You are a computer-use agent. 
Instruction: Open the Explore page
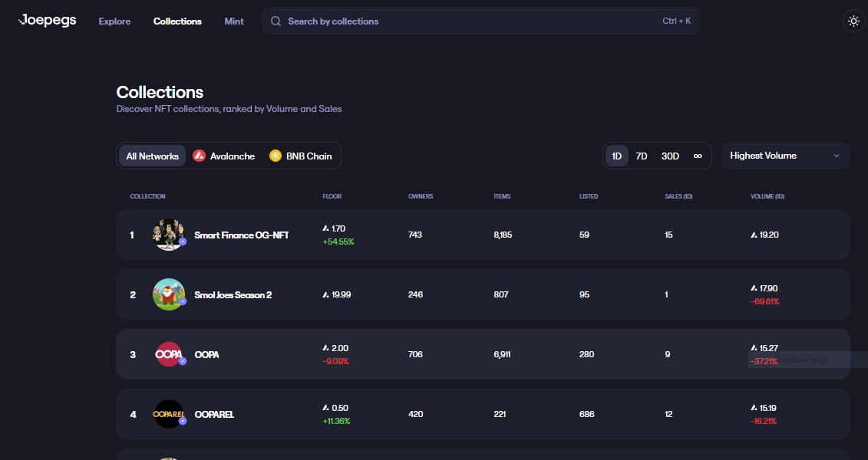click(x=114, y=21)
